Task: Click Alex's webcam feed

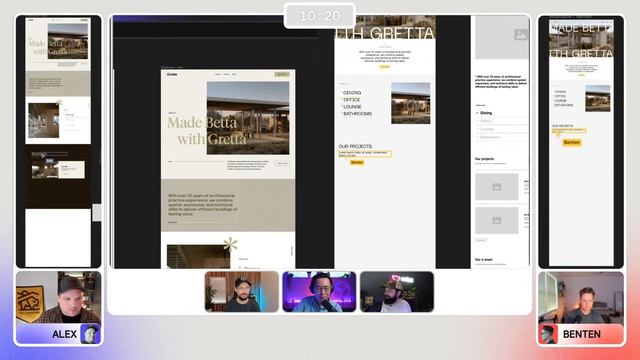Action: tap(58, 298)
